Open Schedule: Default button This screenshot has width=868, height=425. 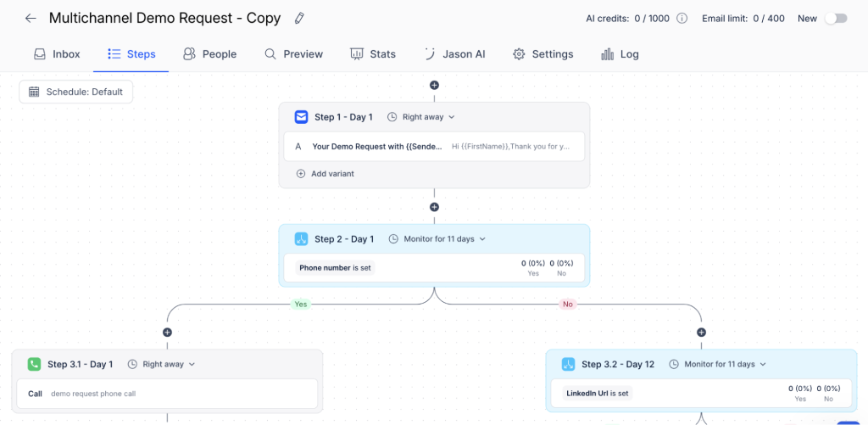click(x=75, y=92)
